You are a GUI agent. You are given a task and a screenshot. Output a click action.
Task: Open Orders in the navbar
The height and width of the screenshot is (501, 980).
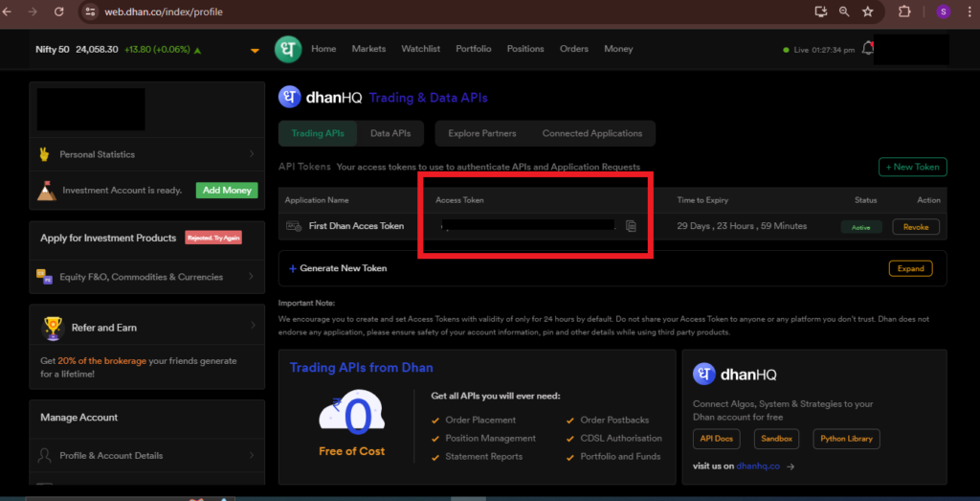574,49
